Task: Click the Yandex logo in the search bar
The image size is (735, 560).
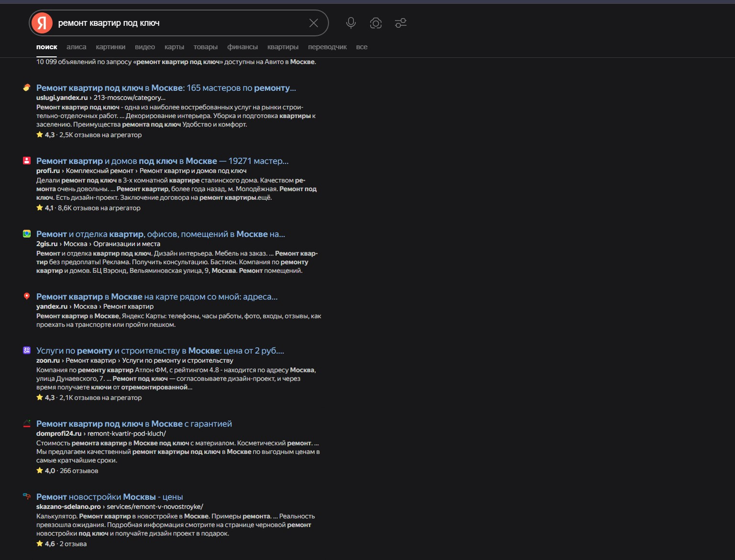Action: click(42, 23)
